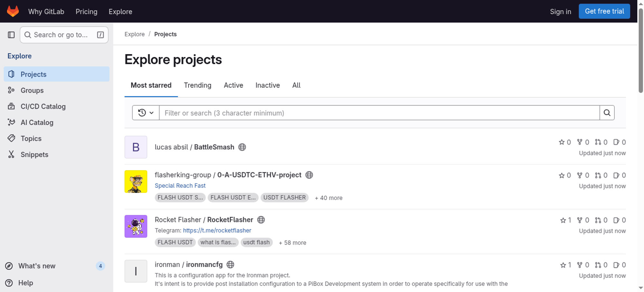Click the issues icon for 0-A-USDTC-ETHV-project
This screenshot has width=644, height=292.
[616, 176]
